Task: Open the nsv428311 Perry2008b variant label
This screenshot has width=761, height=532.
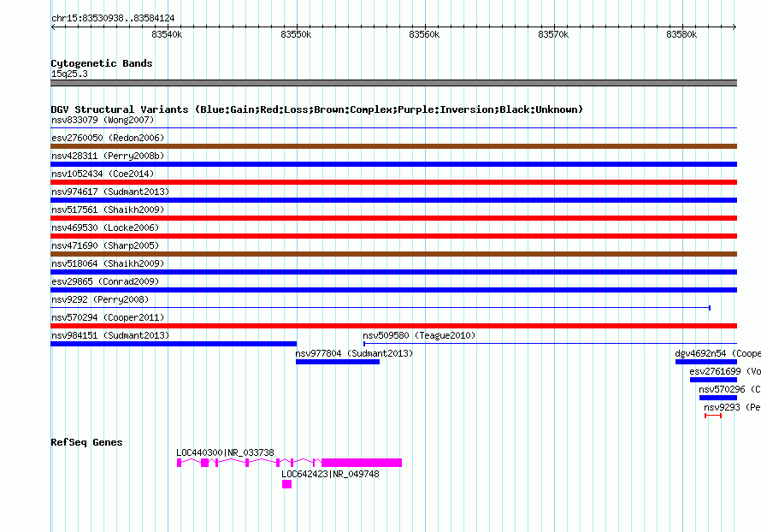Action: [108, 156]
